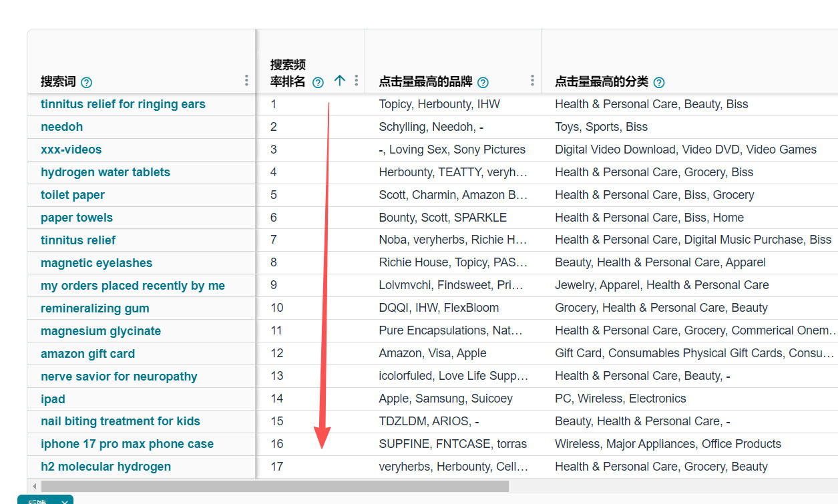Click the 搜索频率排名 column header text
838x504 pixels.
point(288,73)
